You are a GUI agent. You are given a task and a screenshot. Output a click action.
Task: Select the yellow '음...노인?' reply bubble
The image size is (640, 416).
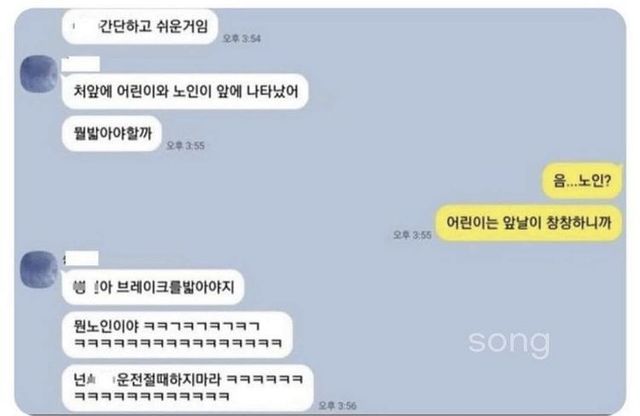tap(582, 180)
